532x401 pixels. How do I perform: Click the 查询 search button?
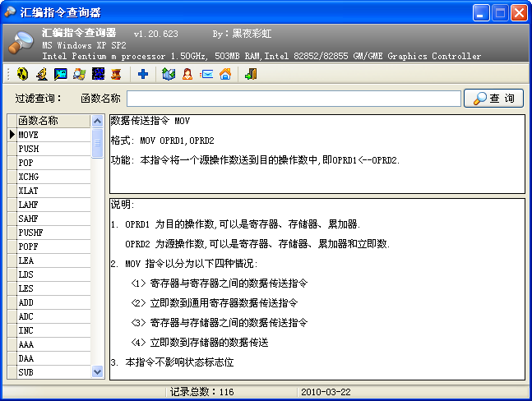[x=493, y=99]
